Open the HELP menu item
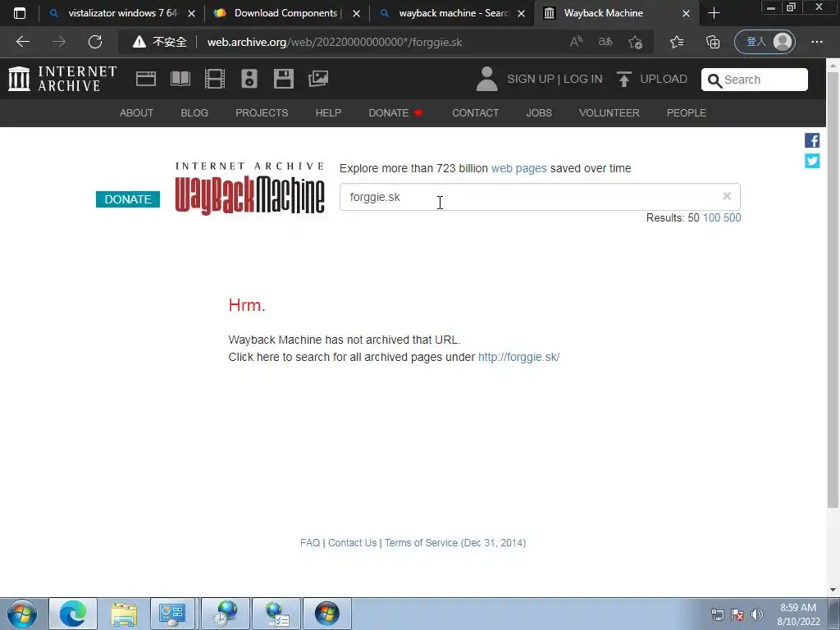This screenshot has width=840, height=630. coord(328,113)
